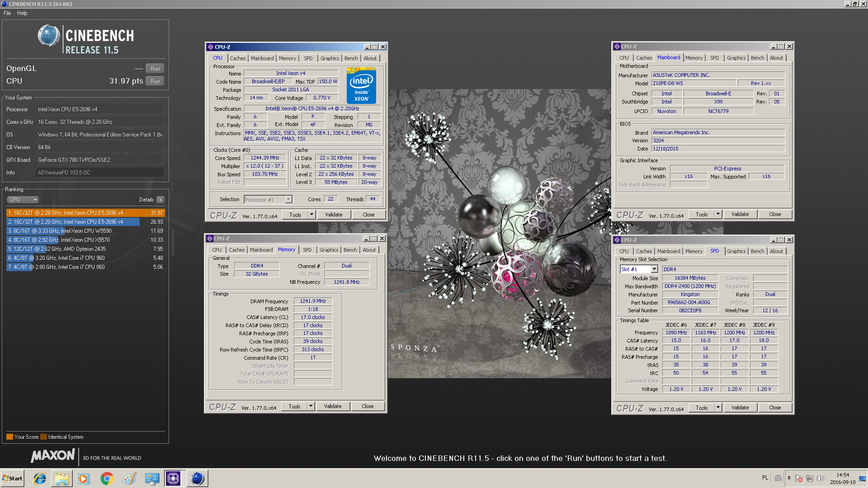Viewport: 868px width, 488px height.
Task: Click the Intel Xeon inside logo in CPU-Z
Action: pos(361,86)
